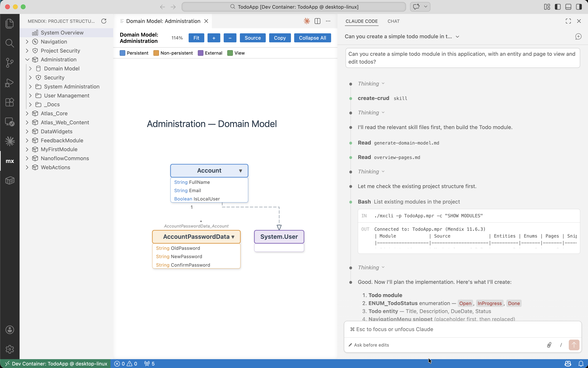Screen dimensions: 588x368
Task: Open the Extensions view
Action: [x=10, y=102]
